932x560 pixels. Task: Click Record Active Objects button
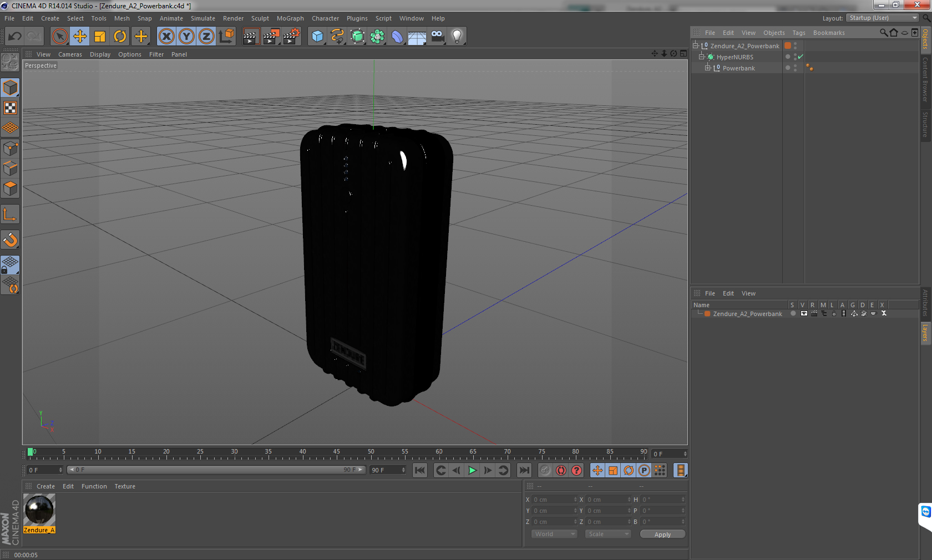click(x=545, y=470)
